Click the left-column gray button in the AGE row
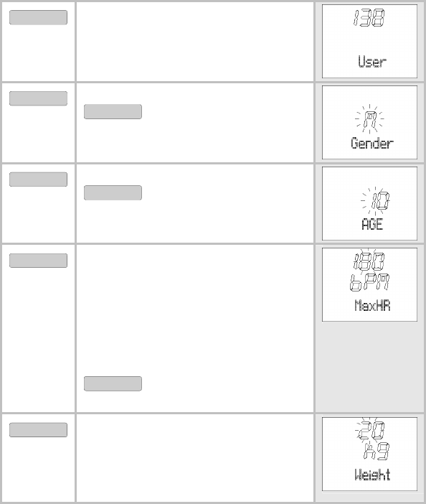 click(x=38, y=179)
